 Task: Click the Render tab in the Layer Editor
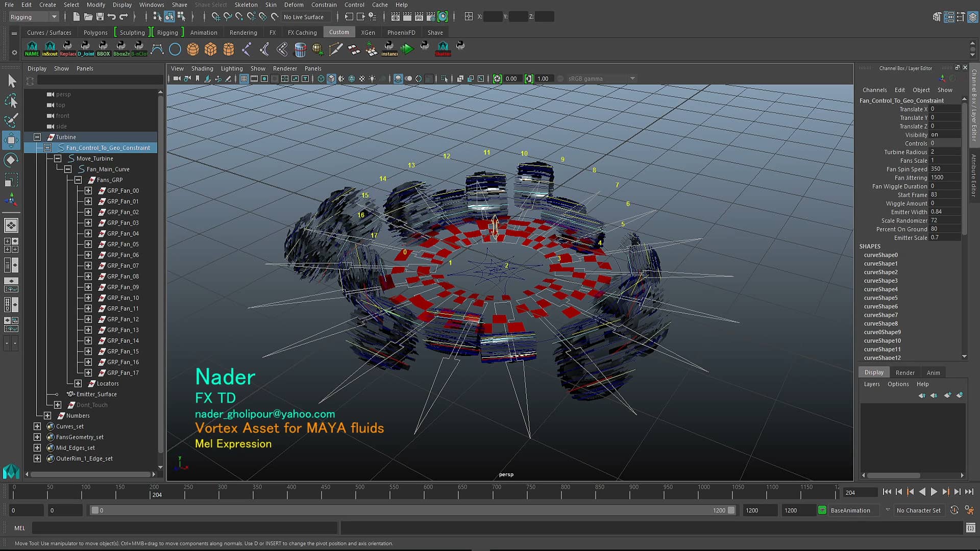point(906,372)
